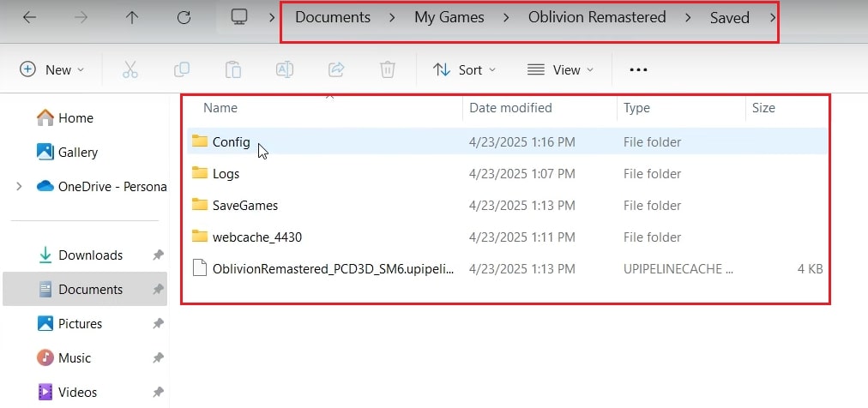The image size is (868, 408).
Task: Go up one folder level arrow
Action: [132, 18]
